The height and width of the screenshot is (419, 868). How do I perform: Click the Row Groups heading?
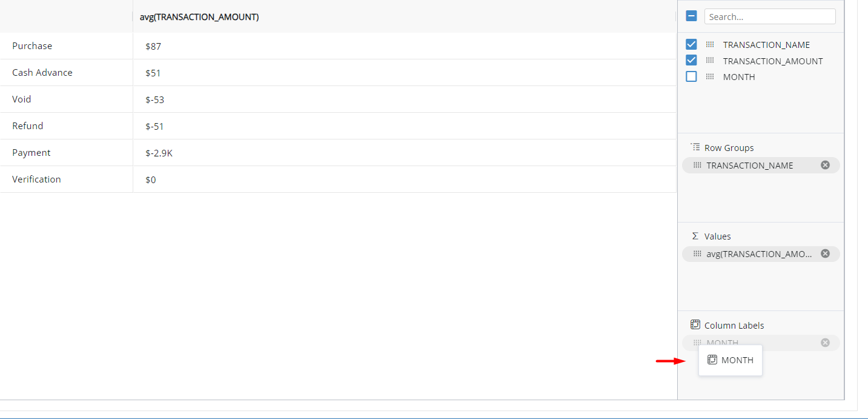pyautogui.click(x=729, y=147)
